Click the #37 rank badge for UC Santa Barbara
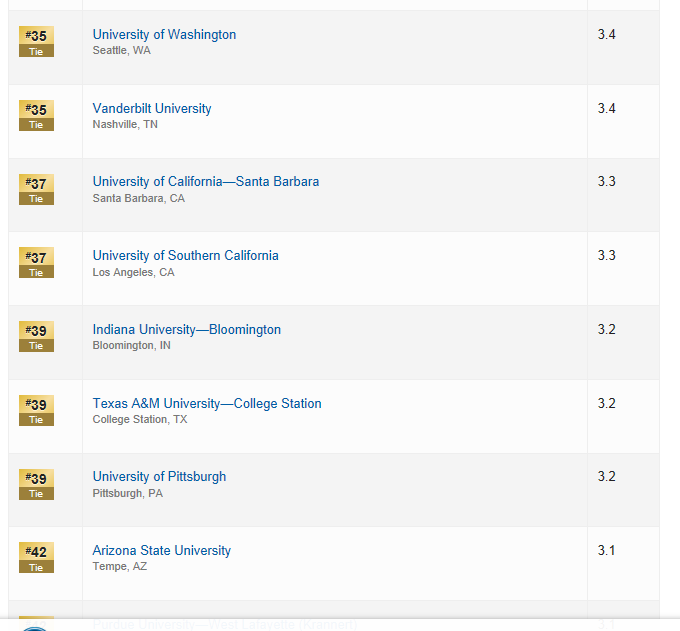This screenshot has height=631, width=680. click(36, 190)
